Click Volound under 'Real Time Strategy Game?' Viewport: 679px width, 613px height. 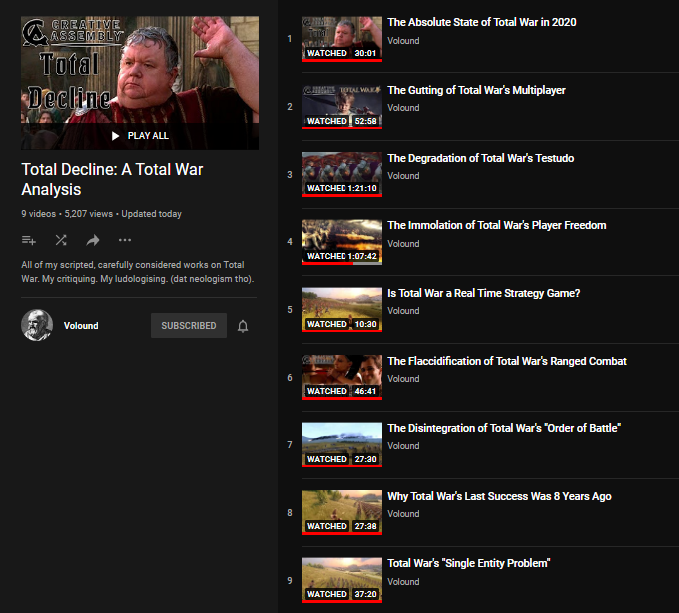coord(403,311)
